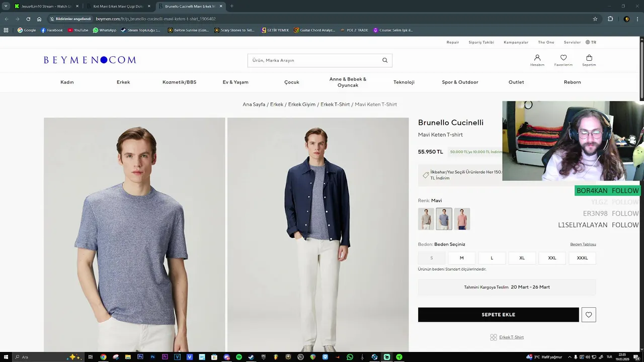Choose the blue color variant swatch
Screen dimensions: 644x362
tap(444, 219)
